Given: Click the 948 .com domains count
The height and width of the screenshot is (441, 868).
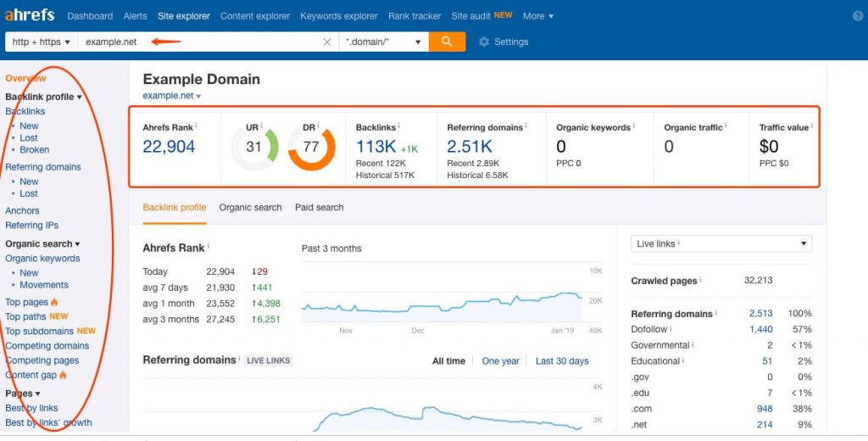Looking at the screenshot, I should point(765,409).
